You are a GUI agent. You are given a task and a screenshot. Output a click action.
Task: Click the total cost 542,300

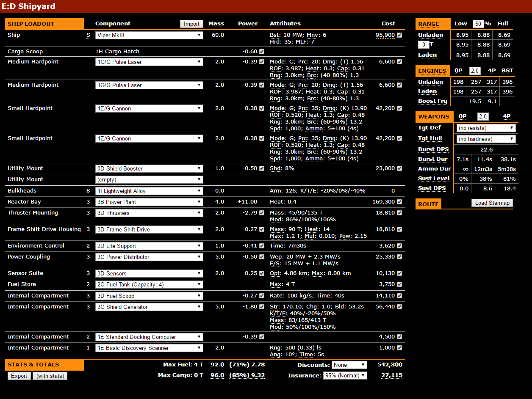(x=390, y=365)
